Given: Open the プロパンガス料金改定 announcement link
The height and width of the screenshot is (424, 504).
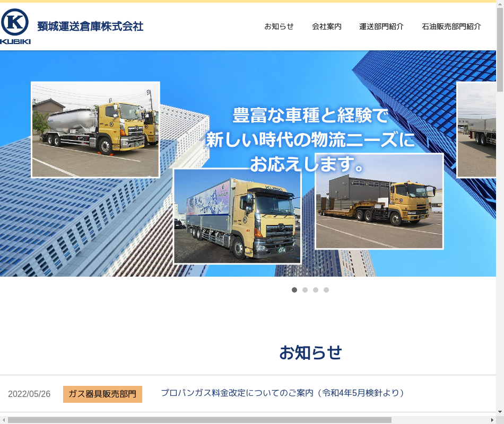Looking at the screenshot, I should pyautogui.click(x=283, y=393).
